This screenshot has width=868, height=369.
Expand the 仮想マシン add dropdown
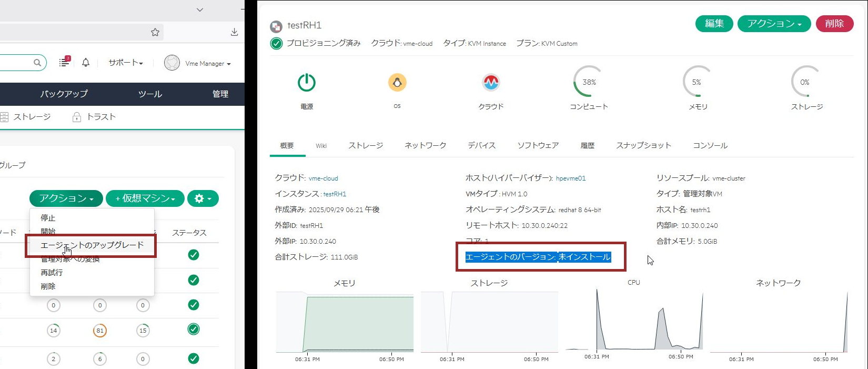145,198
